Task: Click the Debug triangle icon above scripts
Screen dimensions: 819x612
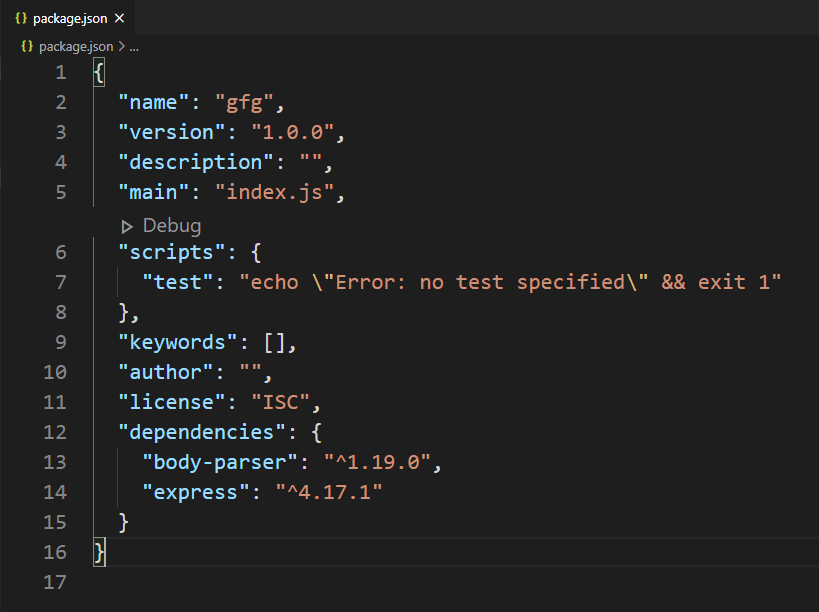Action: pyautogui.click(x=127, y=226)
